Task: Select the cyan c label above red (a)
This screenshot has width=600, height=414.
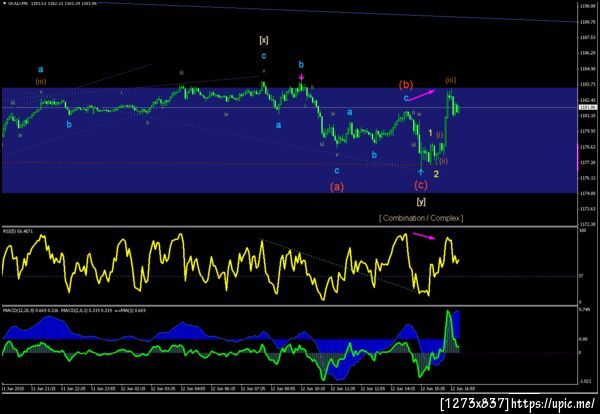Action: [337, 170]
